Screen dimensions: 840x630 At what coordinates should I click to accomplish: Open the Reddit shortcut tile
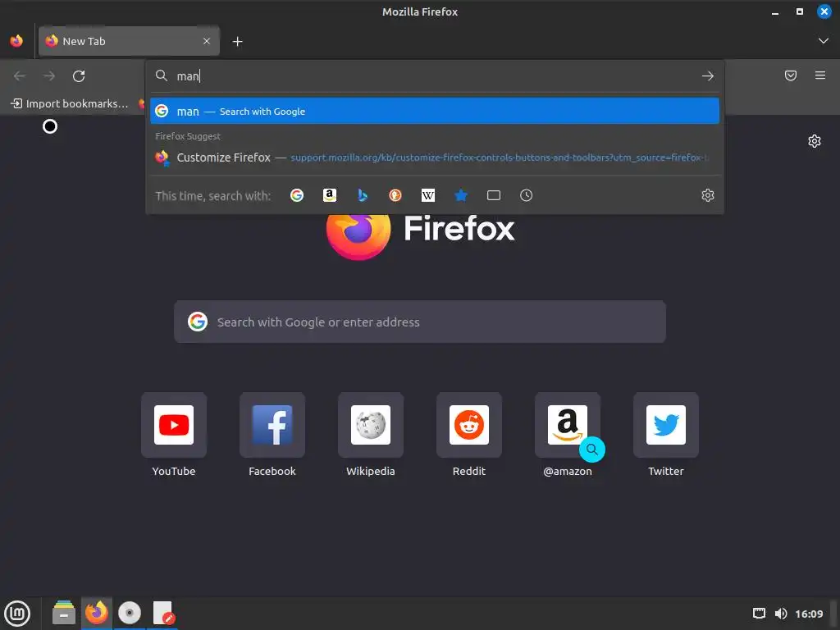pyautogui.click(x=468, y=435)
